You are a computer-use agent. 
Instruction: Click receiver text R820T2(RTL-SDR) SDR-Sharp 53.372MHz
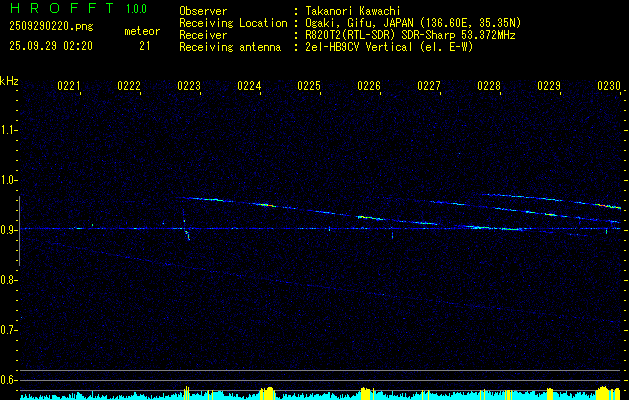410,35
